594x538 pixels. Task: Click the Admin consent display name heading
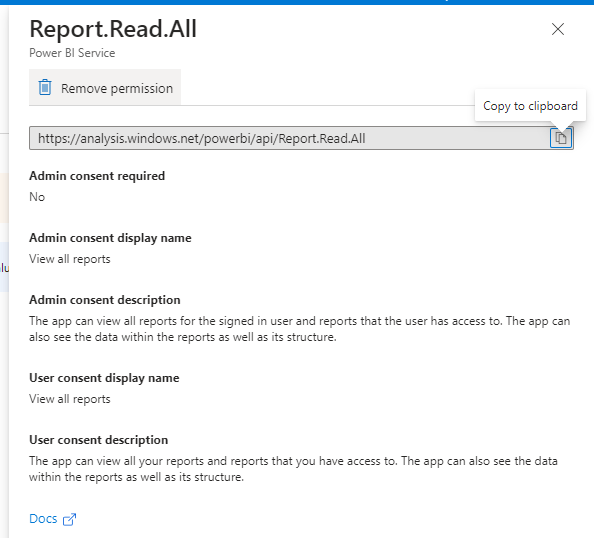click(x=110, y=238)
